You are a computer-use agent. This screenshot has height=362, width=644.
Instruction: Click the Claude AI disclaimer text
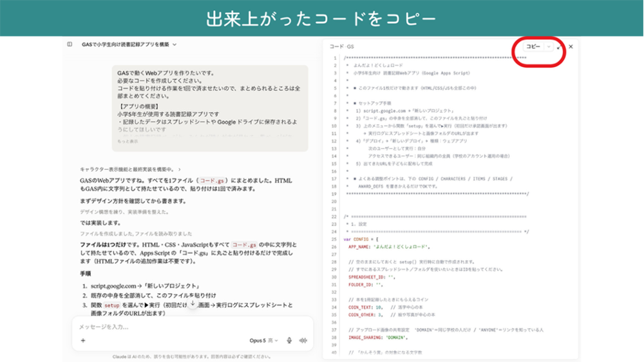click(x=191, y=357)
